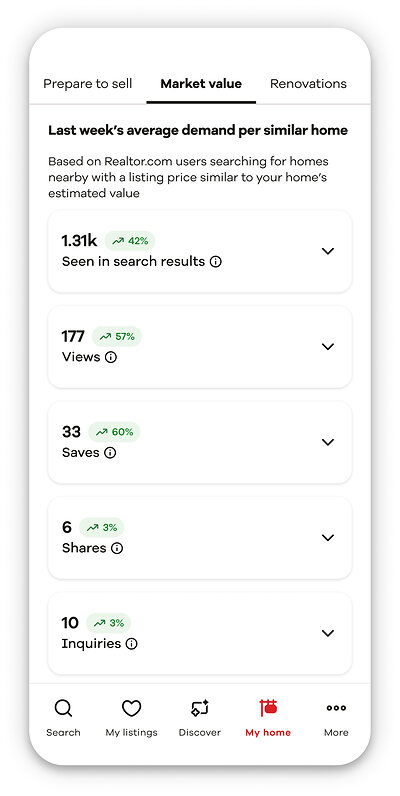Expand the Inquiries card chevron

click(328, 633)
